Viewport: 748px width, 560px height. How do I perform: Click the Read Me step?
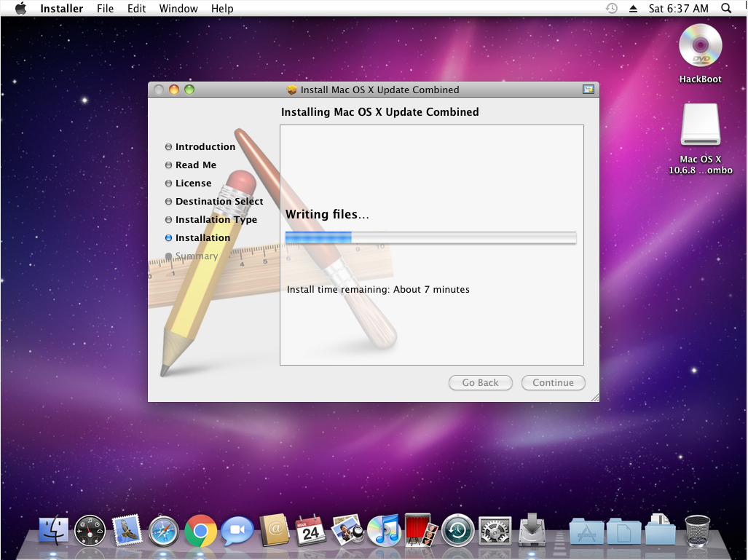[191, 165]
